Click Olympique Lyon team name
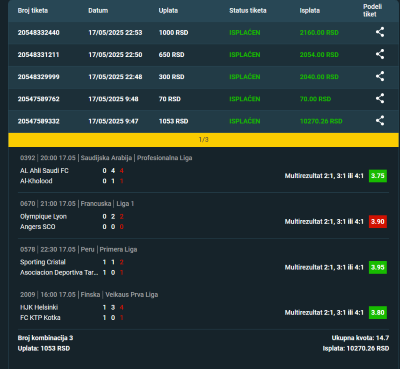 click(x=43, y=217)
